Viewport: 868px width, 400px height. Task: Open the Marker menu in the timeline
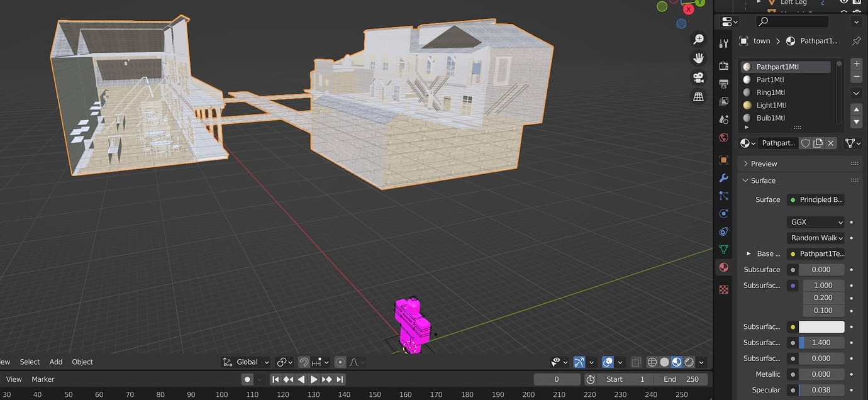coord(43,379)
